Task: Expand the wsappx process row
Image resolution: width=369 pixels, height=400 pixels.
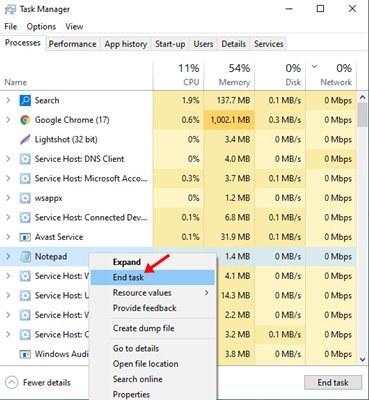Action: (9, 198)
